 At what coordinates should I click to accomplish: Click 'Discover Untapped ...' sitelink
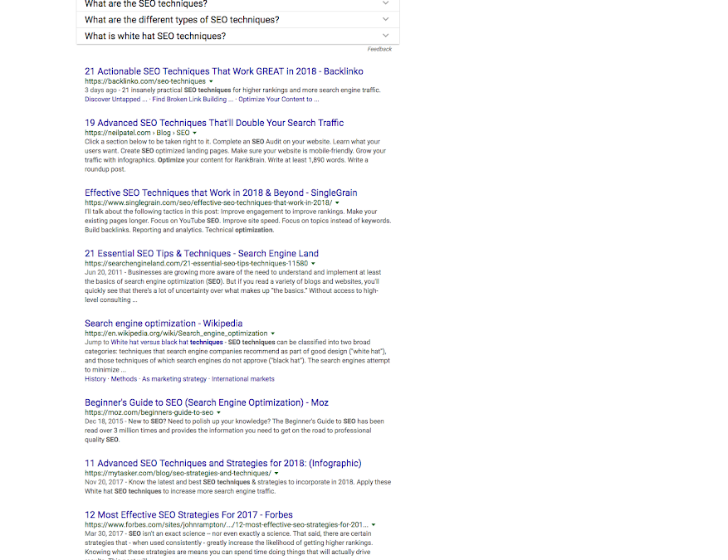point(115,100)
